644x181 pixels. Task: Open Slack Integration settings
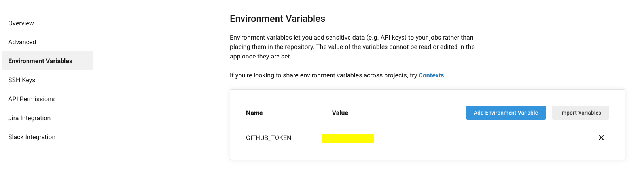pos(32,137)
